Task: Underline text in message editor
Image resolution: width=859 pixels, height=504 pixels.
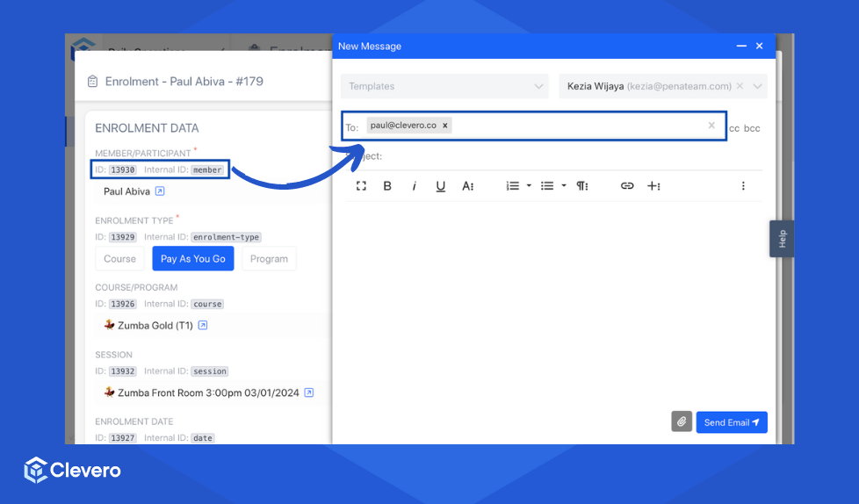Action: pos(440,186)
